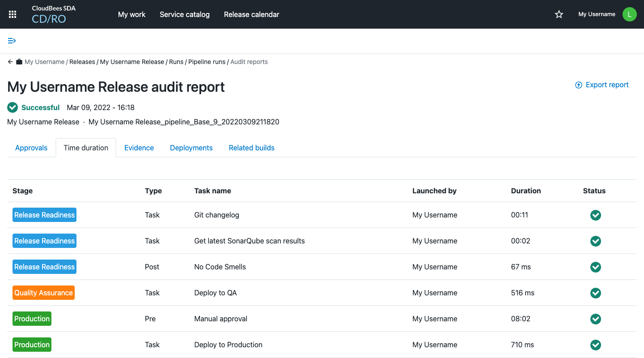This screenshot has height=358, width=644.
Task: Click the green L user avatar
Action: tap(629, 14)
